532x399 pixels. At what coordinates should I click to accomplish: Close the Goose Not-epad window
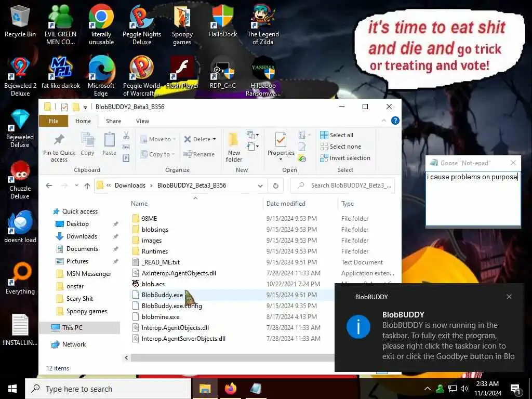513,163
